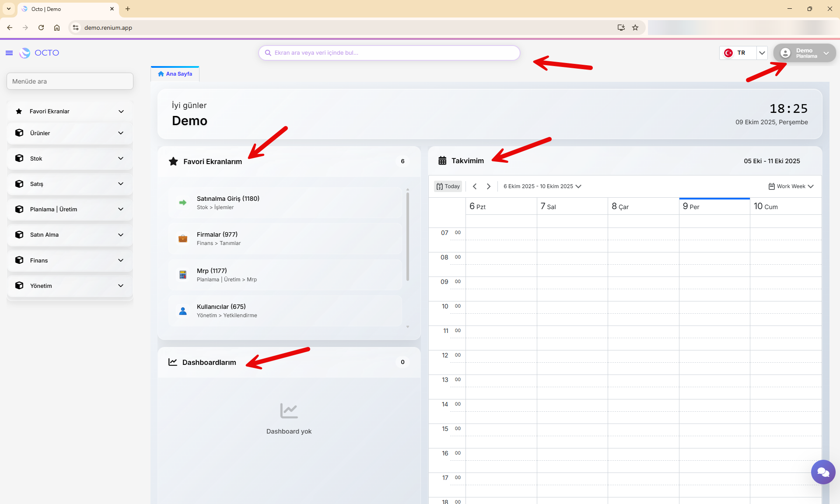
Task: Click the previous week arrow in calendar
Action: 475,186
